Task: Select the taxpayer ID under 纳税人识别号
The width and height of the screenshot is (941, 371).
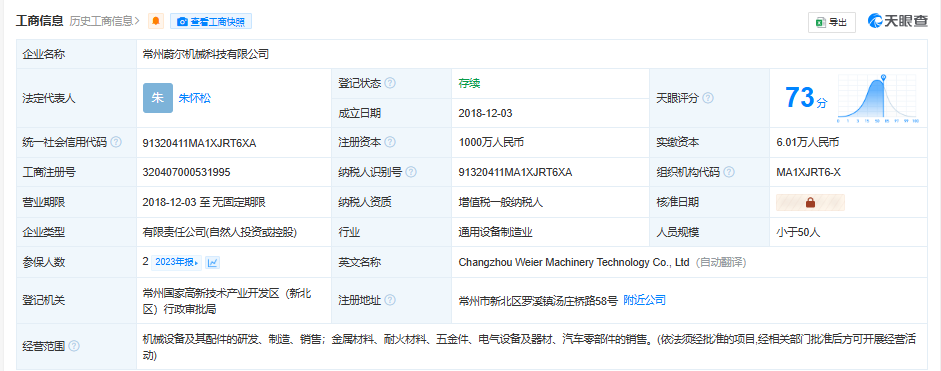Action: pyautogui.click(x=515, y=172)
